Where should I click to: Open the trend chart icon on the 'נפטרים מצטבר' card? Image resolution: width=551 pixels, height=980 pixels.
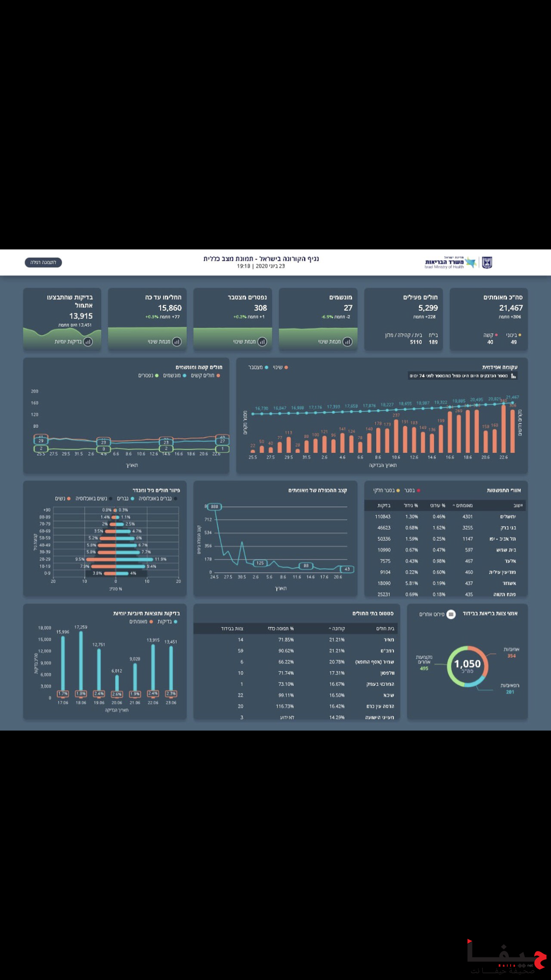[262, 342]
